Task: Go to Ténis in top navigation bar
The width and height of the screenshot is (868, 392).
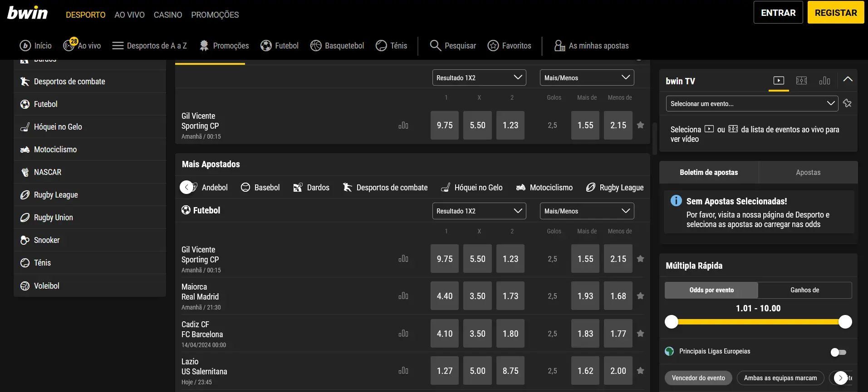Action: [391, 46]
